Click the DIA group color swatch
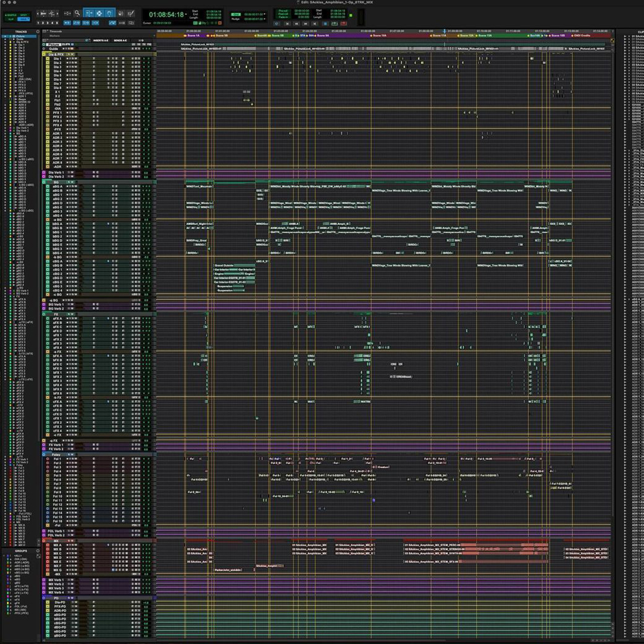644x644 pixels. pos(8,559)
